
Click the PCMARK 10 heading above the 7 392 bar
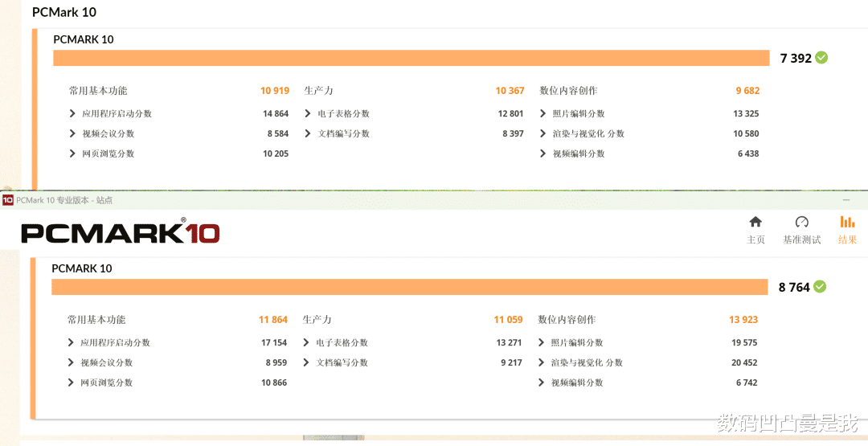click(84, 39)
